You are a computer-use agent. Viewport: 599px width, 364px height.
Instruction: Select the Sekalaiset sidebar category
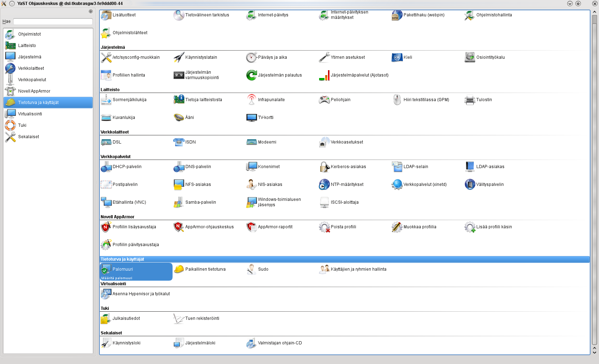pos(29,137)
